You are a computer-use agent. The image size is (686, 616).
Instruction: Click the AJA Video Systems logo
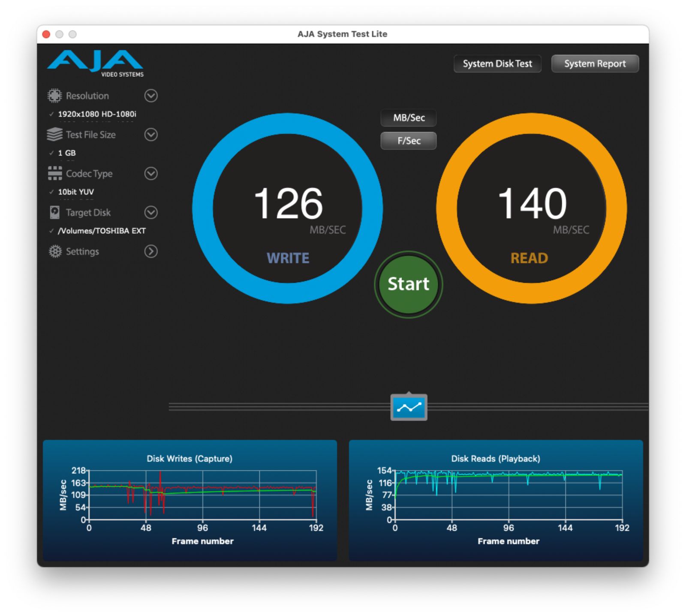coord(95,63)
